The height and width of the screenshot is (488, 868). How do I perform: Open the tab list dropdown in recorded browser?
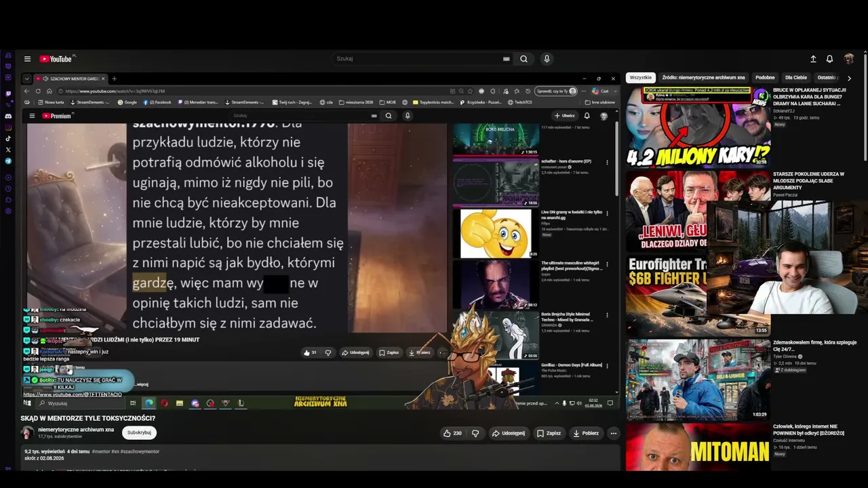coord(27,79)
